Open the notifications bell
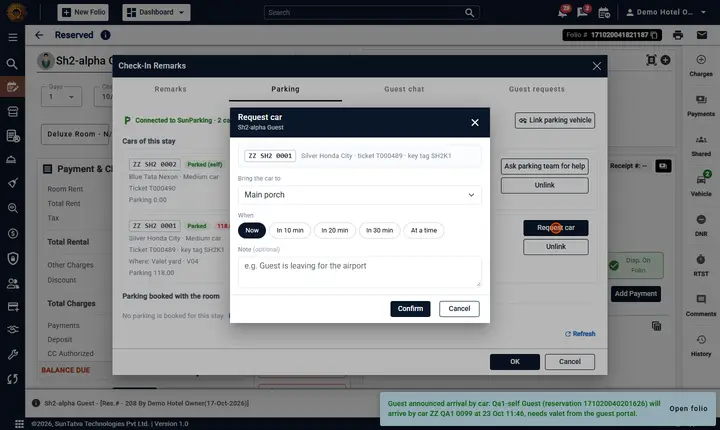720x430 pixels. click(562, 12)
